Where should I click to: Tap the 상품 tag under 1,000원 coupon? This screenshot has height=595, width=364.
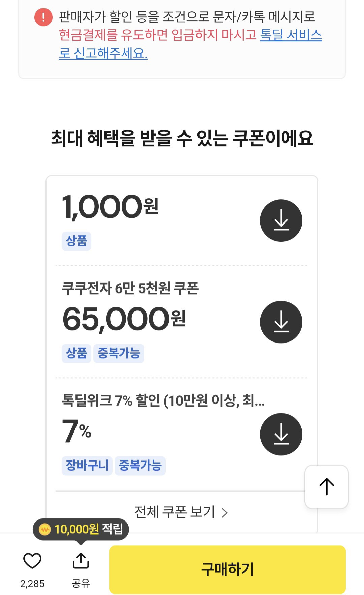(77, 241)
